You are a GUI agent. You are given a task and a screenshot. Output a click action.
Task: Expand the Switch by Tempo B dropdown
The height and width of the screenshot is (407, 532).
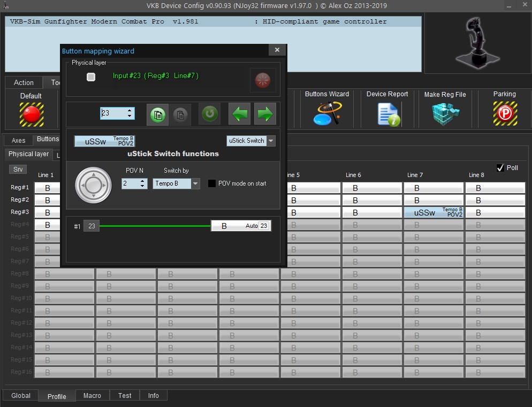pyautogui.click(x=195, y=183)
